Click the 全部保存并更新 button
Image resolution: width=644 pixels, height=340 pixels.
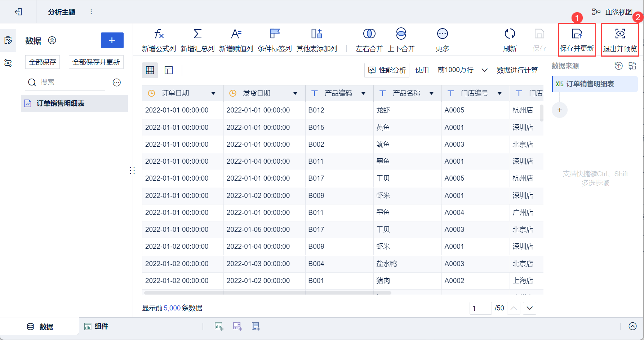click(96, 62)
